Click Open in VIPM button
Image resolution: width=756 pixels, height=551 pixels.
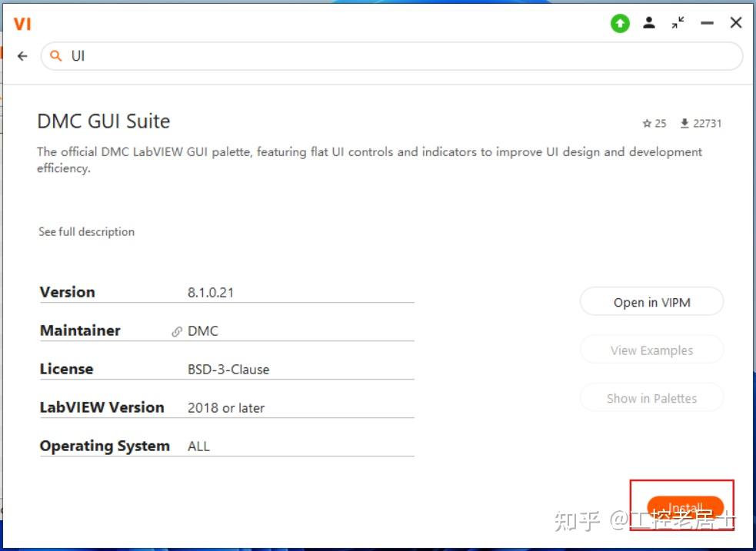click(x=651, y=302)
